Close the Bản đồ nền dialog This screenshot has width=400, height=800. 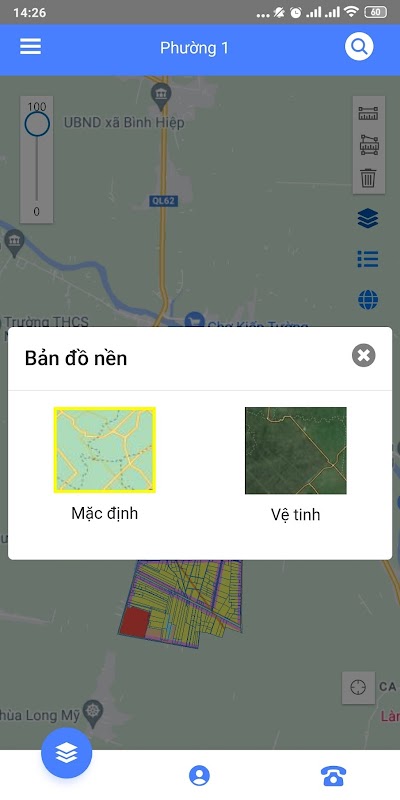[363, 356]
